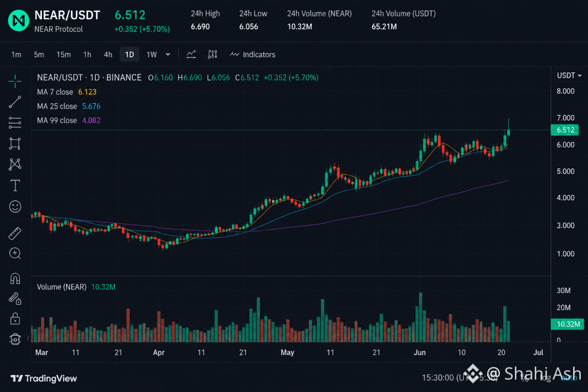Image resolution: width=588 pixels, height=392 pixels.
Task: Click the 8.000 price scale label
Action: (565, 91)
